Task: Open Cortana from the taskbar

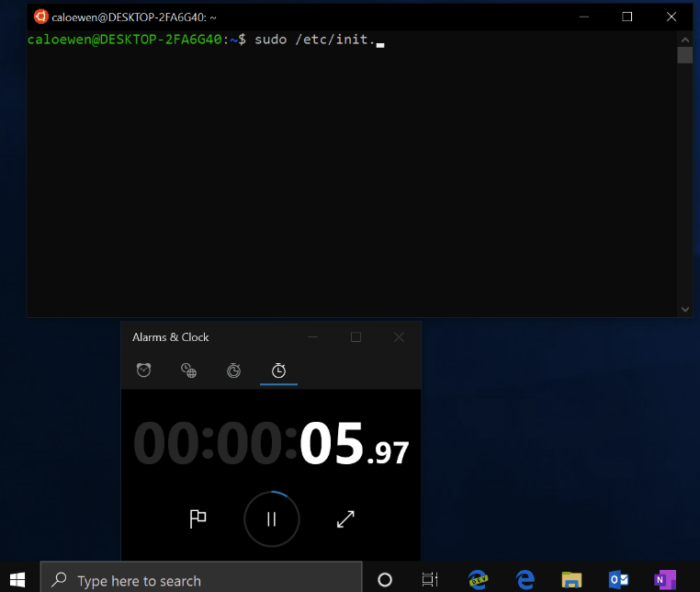Action: click(384, 580)
